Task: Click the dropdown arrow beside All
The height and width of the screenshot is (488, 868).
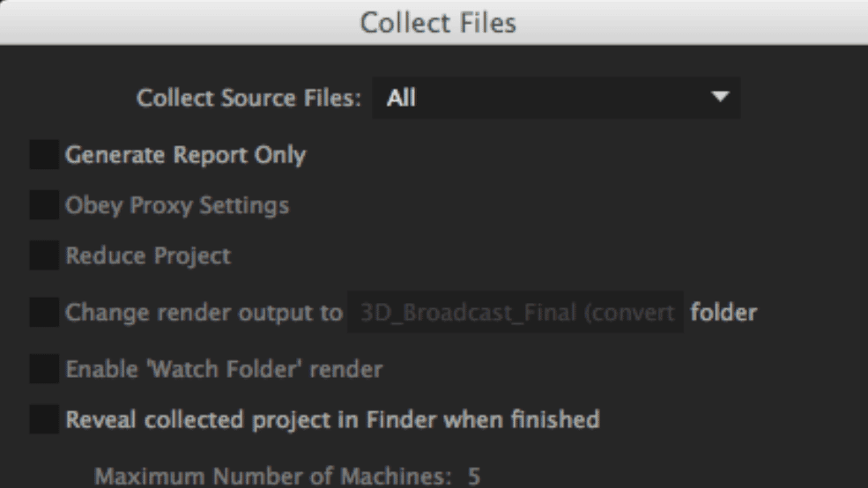Action: point(721,99)
